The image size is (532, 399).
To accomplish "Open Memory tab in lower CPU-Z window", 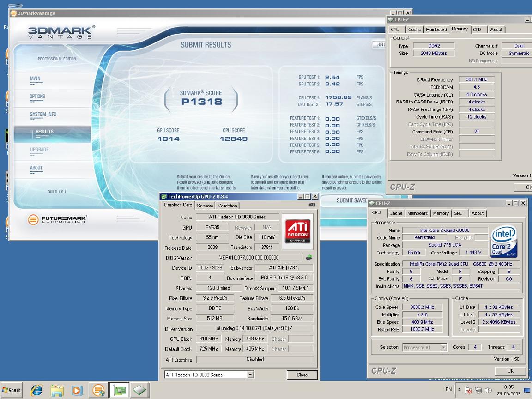I will click(x=441, y=213).
